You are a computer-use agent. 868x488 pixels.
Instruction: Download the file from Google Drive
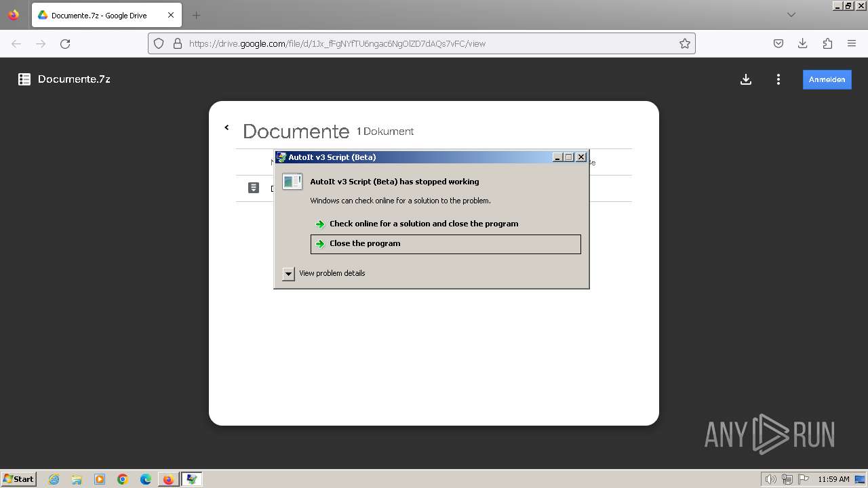click(x=746, y=79)
